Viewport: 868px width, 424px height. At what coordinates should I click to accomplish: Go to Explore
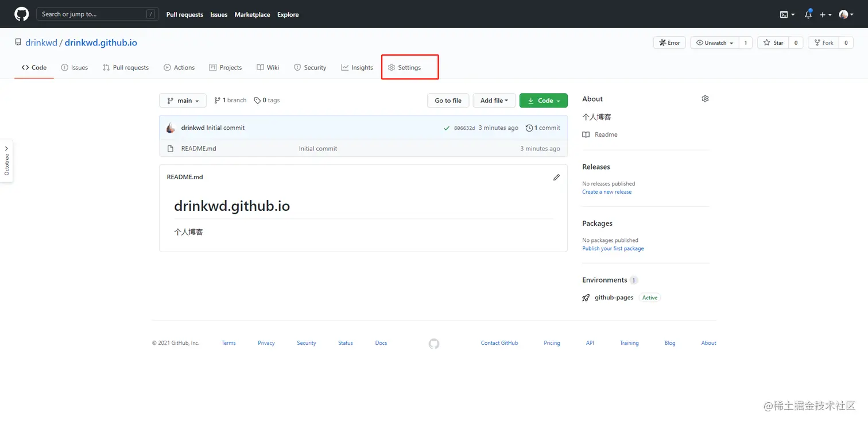[x=288, y=14]
